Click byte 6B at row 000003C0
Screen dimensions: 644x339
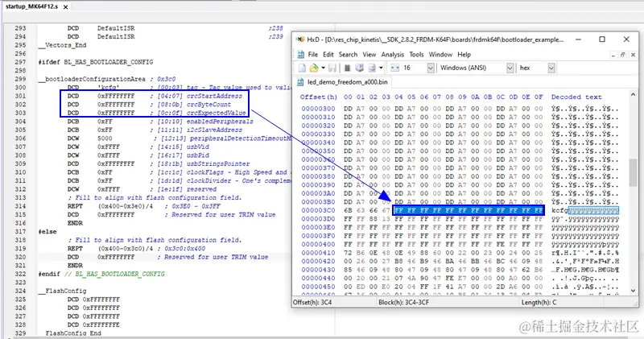348,210
